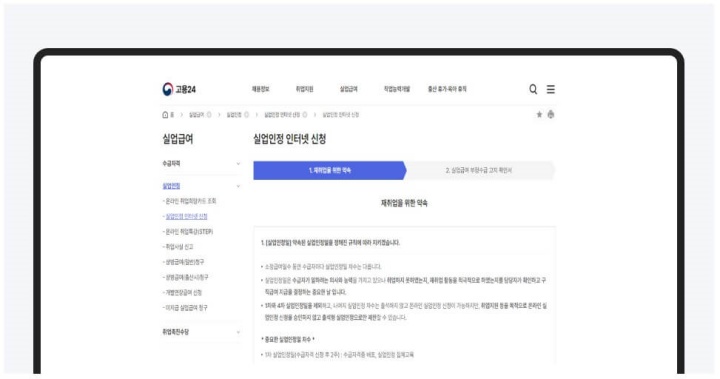Image resolution: width=720 pixels, height=379 pixels.
Task: Expand the 수급자격 sidebar section chevron
Action: click(238, 164)
